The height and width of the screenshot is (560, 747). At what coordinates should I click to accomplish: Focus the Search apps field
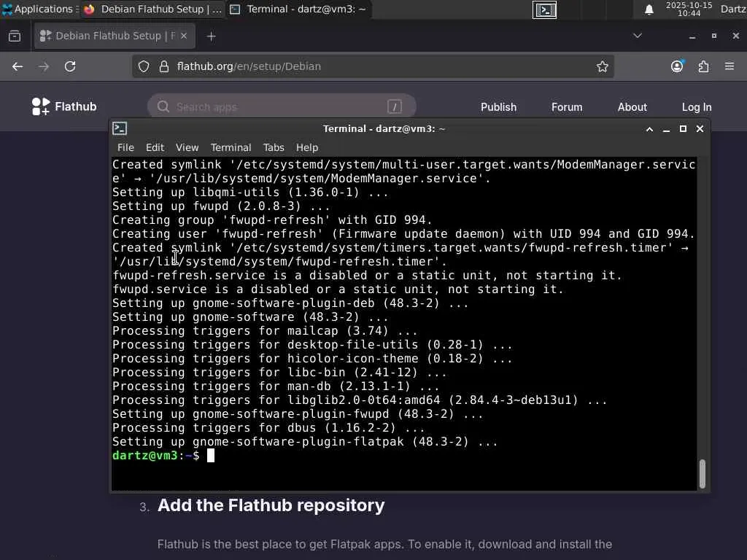click(x=282, y=106)
